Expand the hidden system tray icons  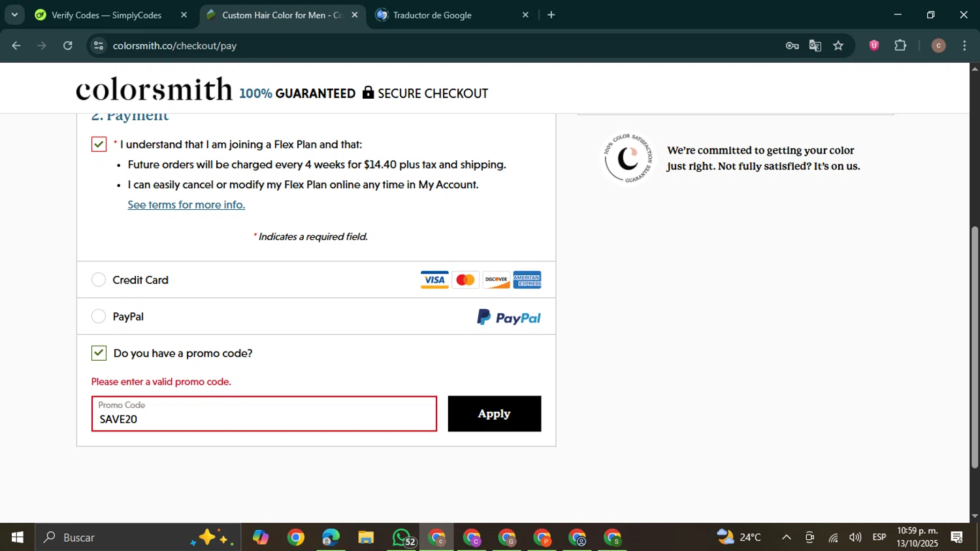tap(787, 537)
